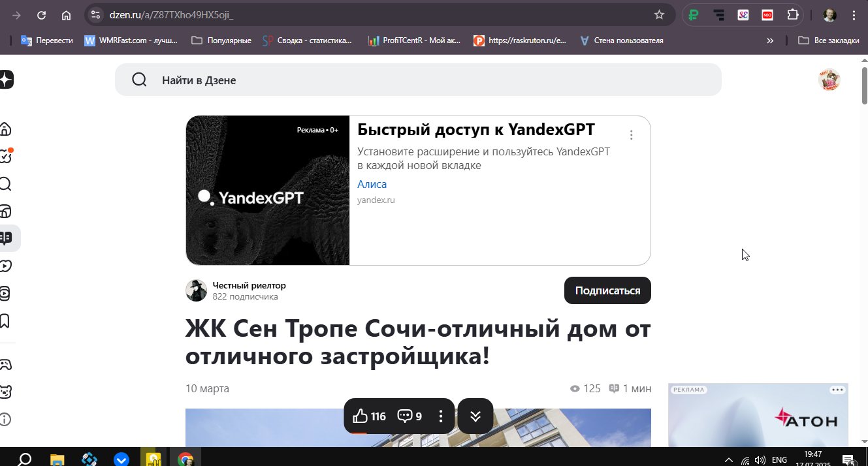Like the article with thumbs-up icon
Viewport: 868px width, 466px height.
point(361,416)
